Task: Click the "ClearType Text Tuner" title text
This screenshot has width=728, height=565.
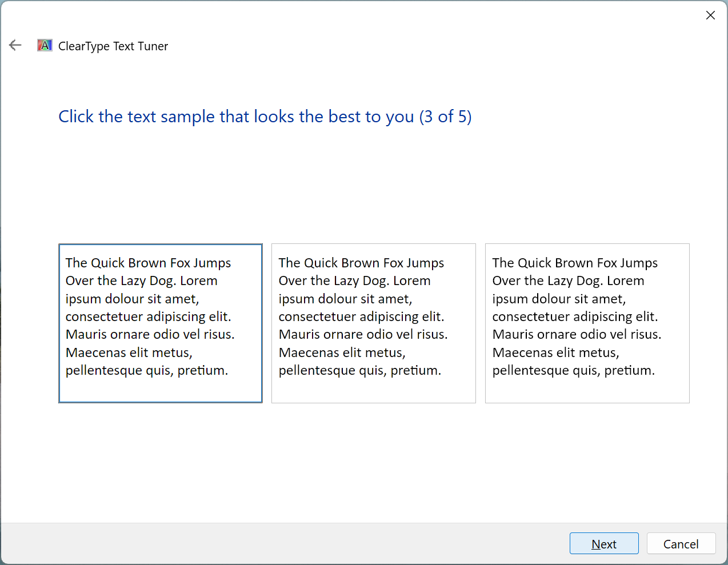Action: (x=113, y=46)
